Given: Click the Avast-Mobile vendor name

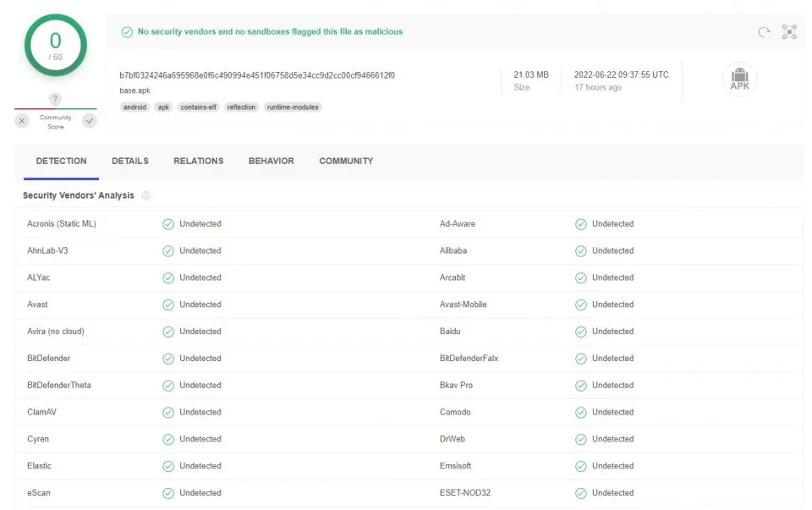Looking at the screenshot, I should [463, 305].
